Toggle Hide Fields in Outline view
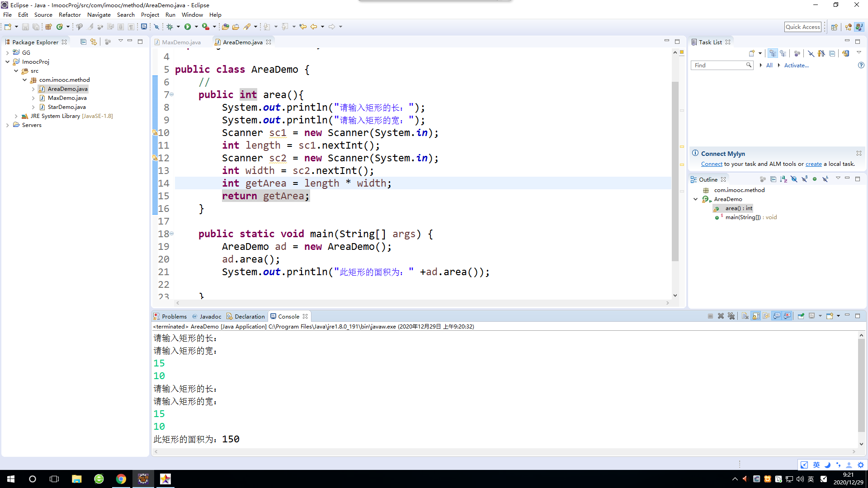The image size is (868, 488). click(x=794, y=179)
